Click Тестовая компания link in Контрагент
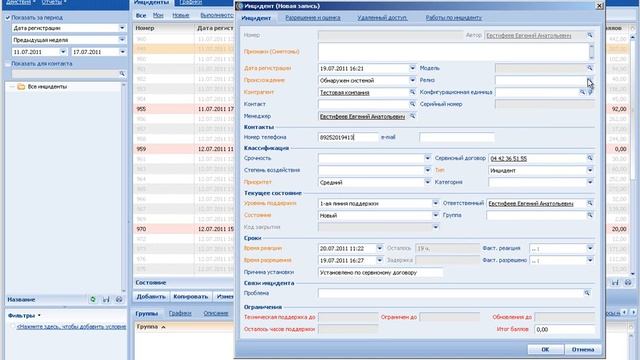This screenshot has height=360, width=640. point(344,93)
